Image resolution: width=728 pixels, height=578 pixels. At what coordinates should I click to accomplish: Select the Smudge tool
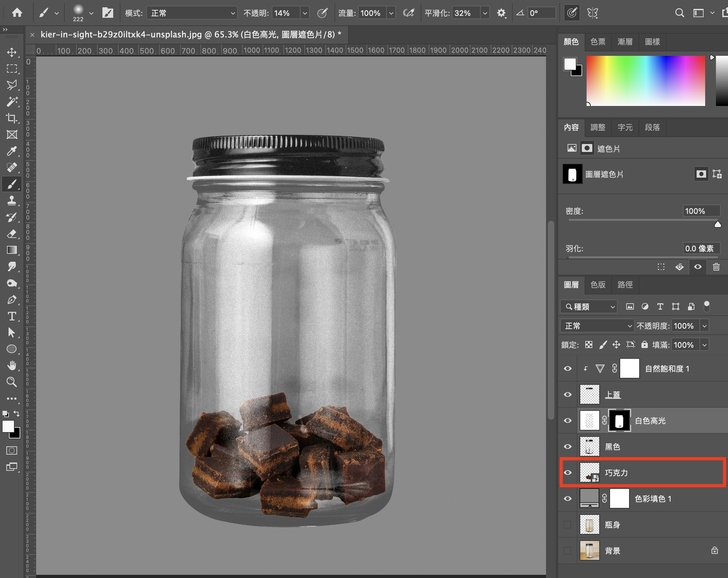12,266
